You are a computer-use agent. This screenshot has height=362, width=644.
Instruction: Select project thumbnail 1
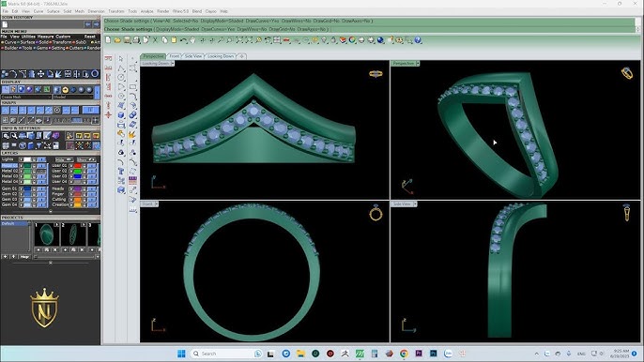pyautogui.click(x=46, y=235)
